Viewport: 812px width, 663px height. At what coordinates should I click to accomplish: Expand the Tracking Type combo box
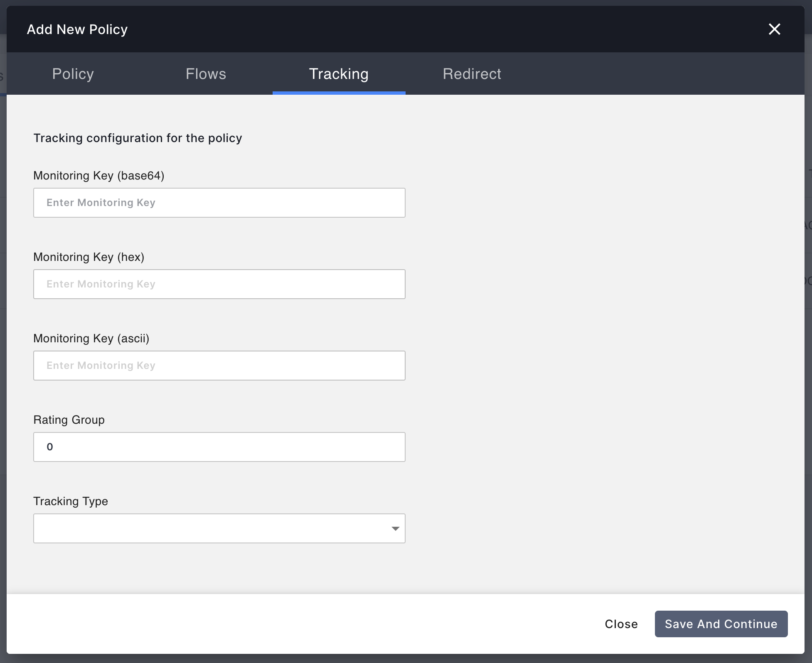tap(219, 528)
